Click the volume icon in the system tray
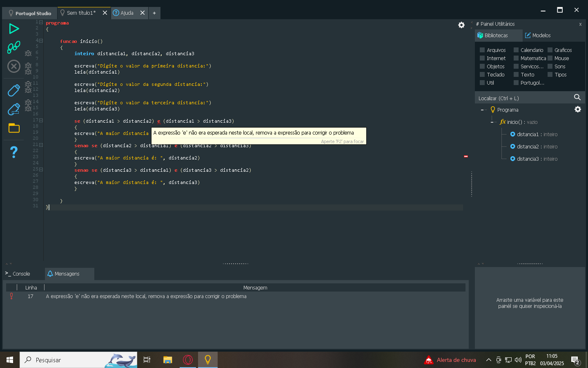The image size is (588, 368). (x=518, y=360)
